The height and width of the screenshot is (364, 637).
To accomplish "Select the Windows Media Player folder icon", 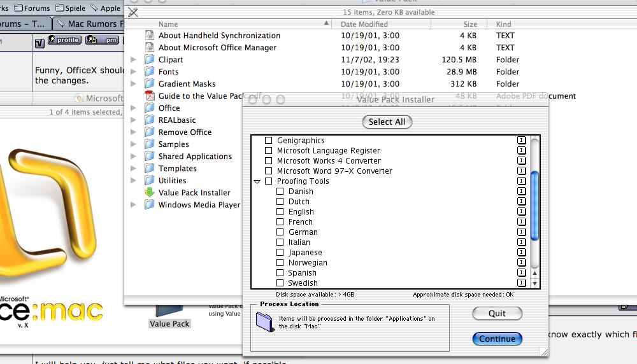I will [150, 204].
